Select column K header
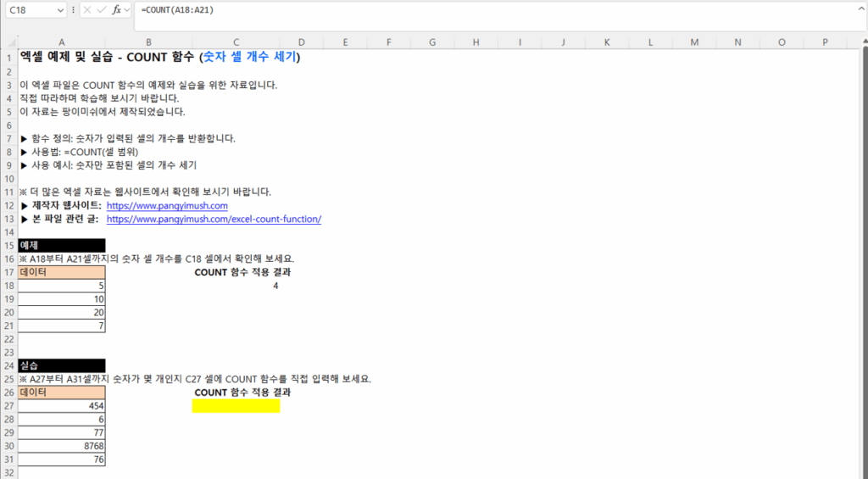 pyautogui.click(x=607, y=42)
